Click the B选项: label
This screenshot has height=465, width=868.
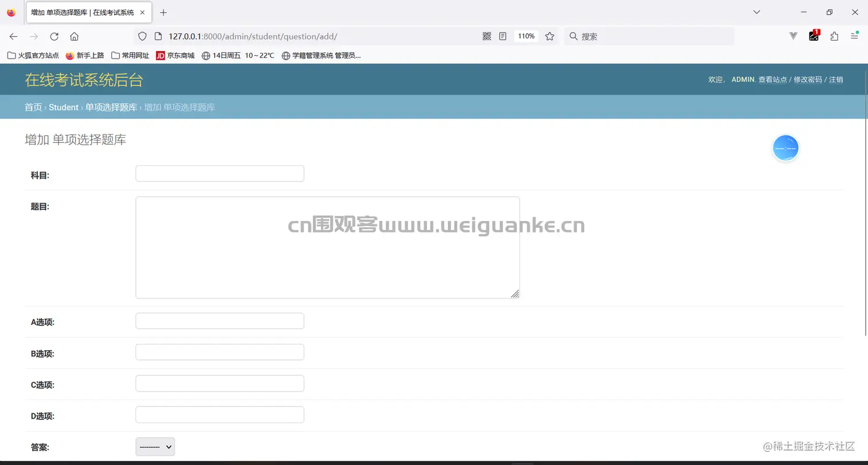point(42,354)
